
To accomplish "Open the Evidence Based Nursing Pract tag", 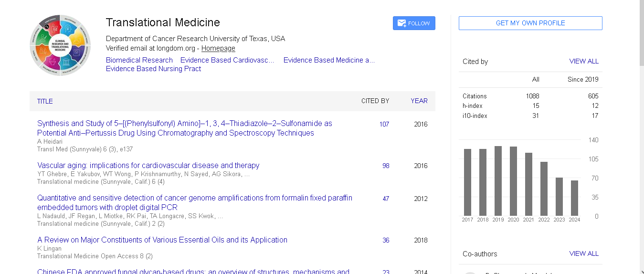I will point(153,69).
